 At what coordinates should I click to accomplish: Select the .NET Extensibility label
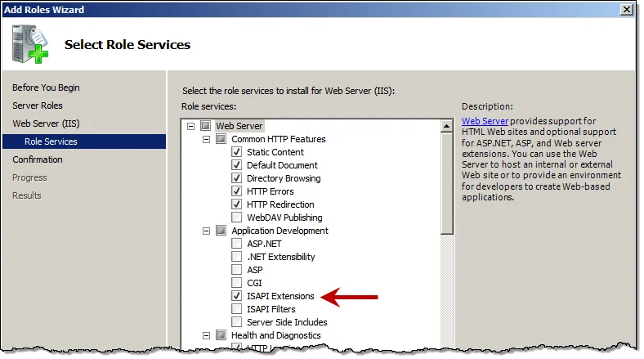tap(281, 257)
